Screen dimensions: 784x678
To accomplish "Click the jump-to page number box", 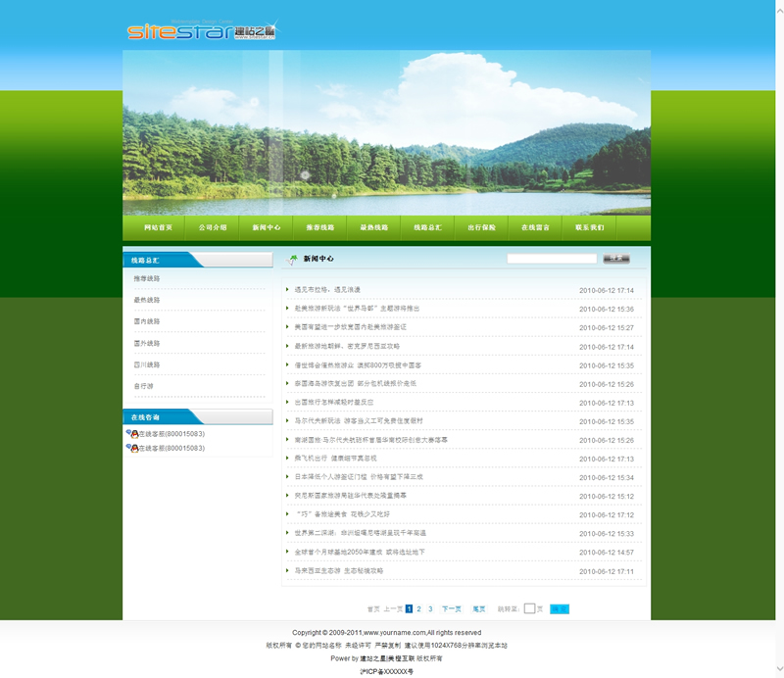I will pos(529,608).
